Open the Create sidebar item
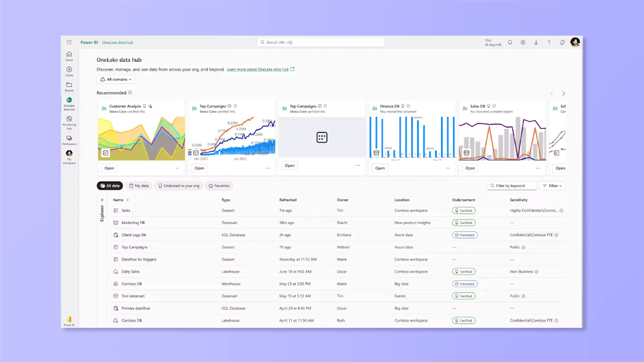 pos(69,72)
